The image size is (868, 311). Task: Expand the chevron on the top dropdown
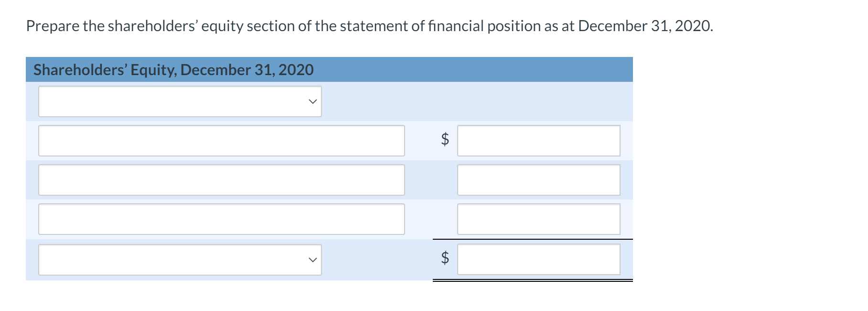[x=313, y=101]
